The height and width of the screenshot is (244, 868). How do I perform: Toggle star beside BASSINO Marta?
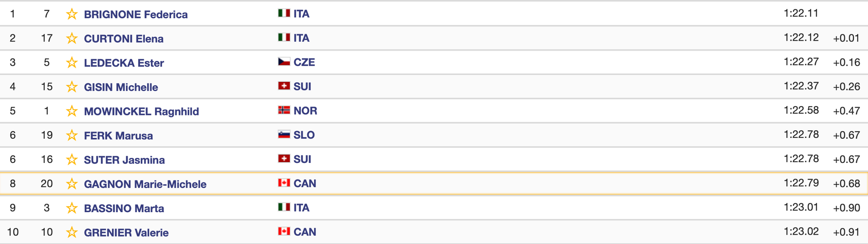[72, 208]
